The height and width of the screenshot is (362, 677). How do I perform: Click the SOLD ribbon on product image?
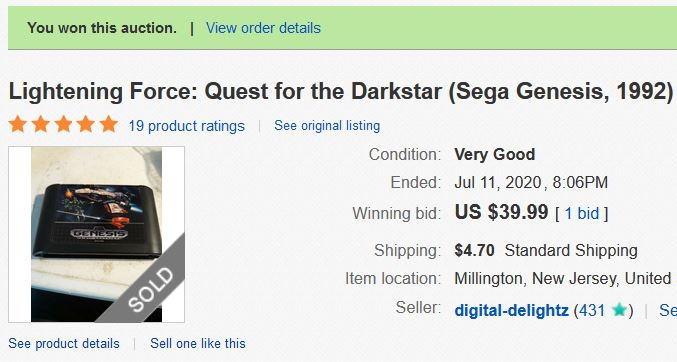click(151, 289)
